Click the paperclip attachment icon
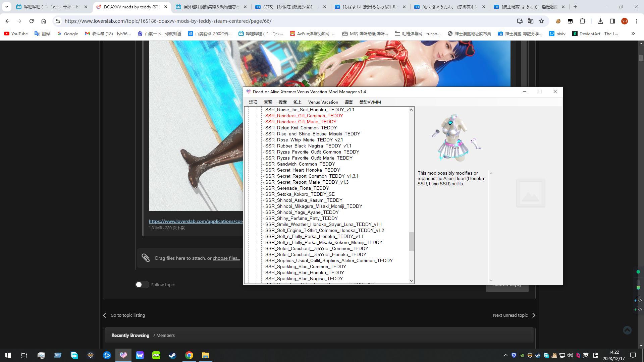Image resolution: width=644 pixels, height=362 pixels. tap(146, 258)
